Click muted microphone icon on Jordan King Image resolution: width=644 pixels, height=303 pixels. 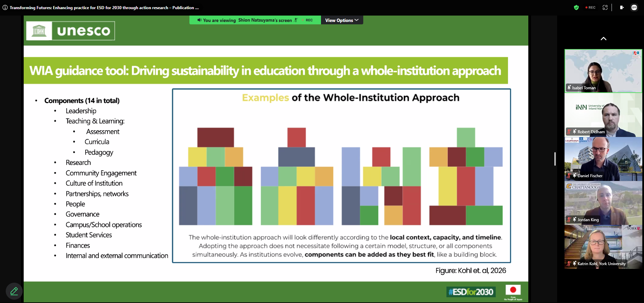[569, 219]
